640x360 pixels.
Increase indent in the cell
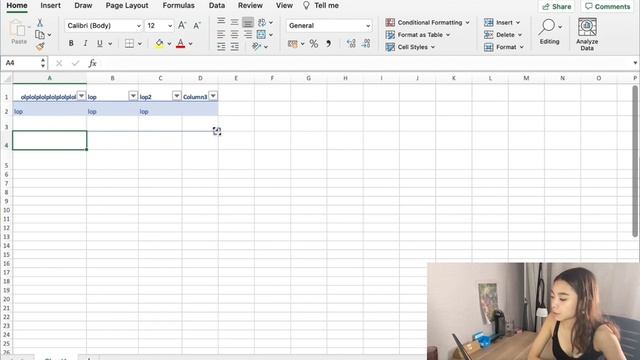point(234,47)
